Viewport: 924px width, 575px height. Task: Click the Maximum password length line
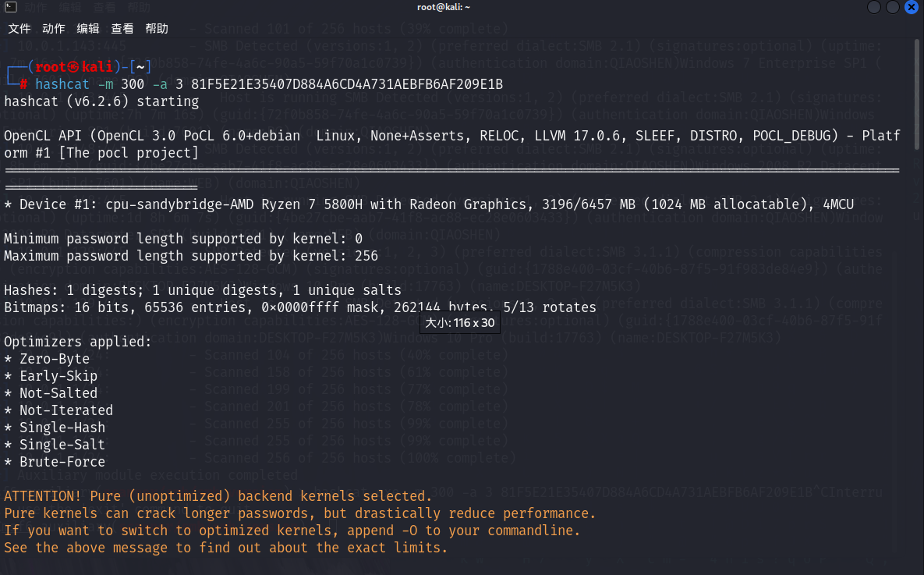(x=191, y=256)
